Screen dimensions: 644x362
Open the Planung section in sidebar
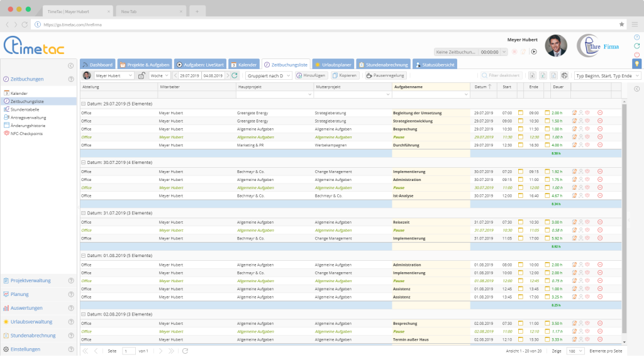[x=19, y=294]
